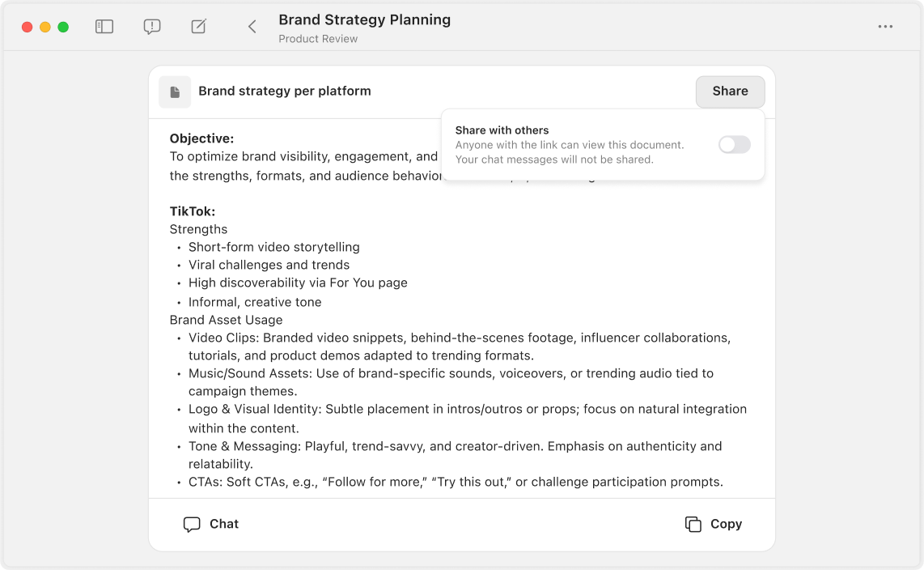Click the TikTok heading in document

(192, 211)
